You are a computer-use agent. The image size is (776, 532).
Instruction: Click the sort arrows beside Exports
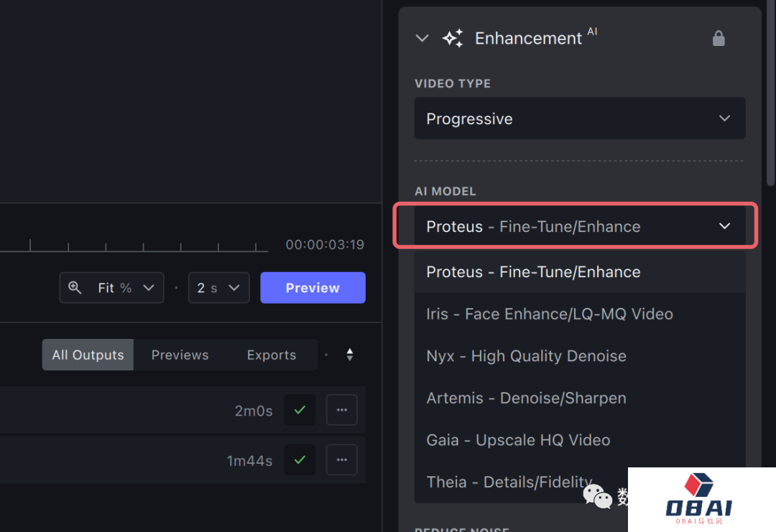(350, 355)
